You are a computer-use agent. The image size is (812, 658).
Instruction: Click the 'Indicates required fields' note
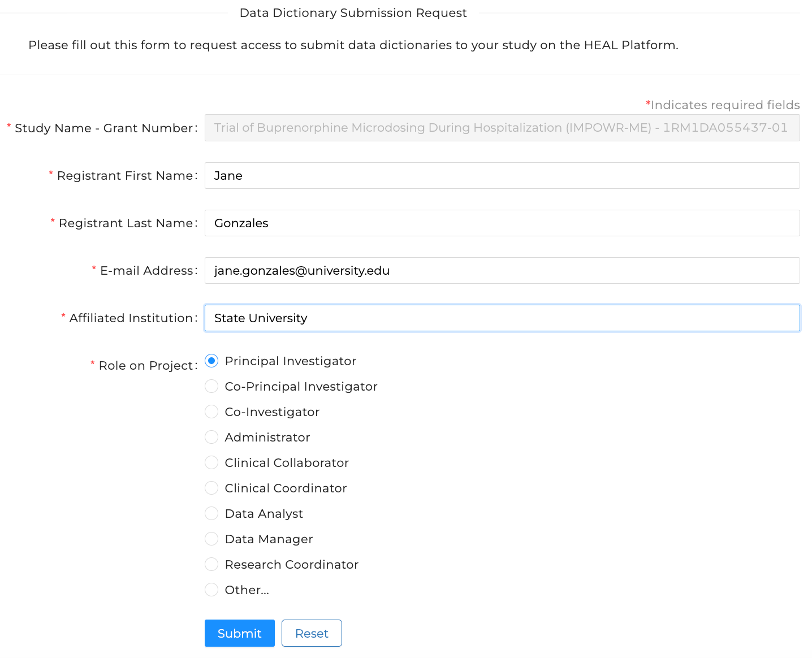723,105
